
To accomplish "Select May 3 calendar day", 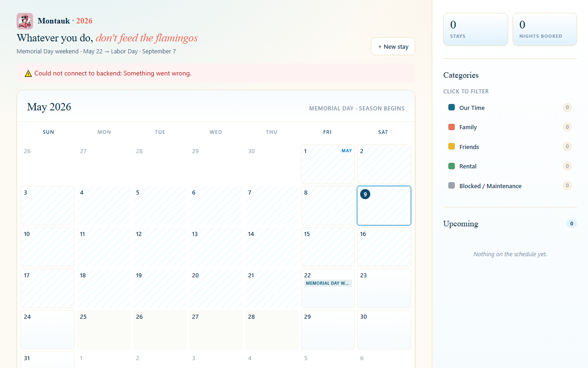I will 48,206.
